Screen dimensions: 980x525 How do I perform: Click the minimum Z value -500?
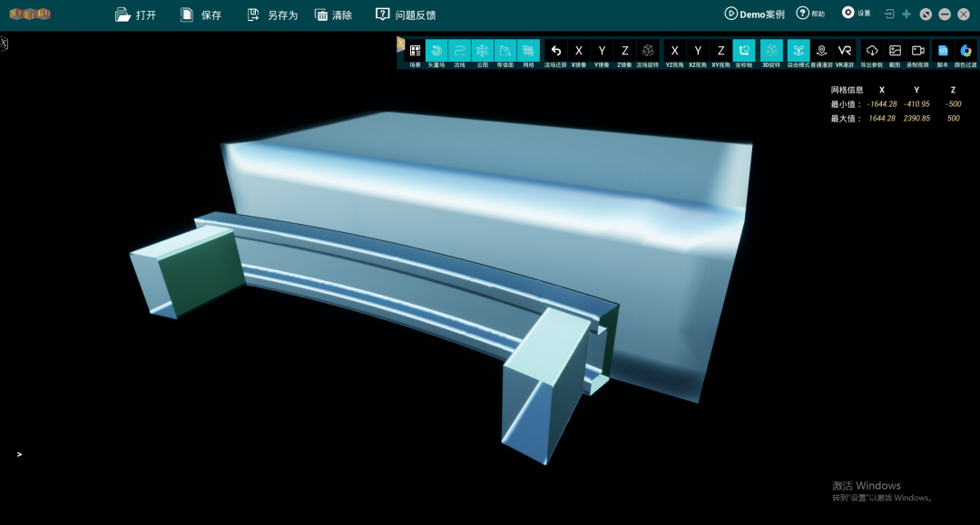(953, 104)
